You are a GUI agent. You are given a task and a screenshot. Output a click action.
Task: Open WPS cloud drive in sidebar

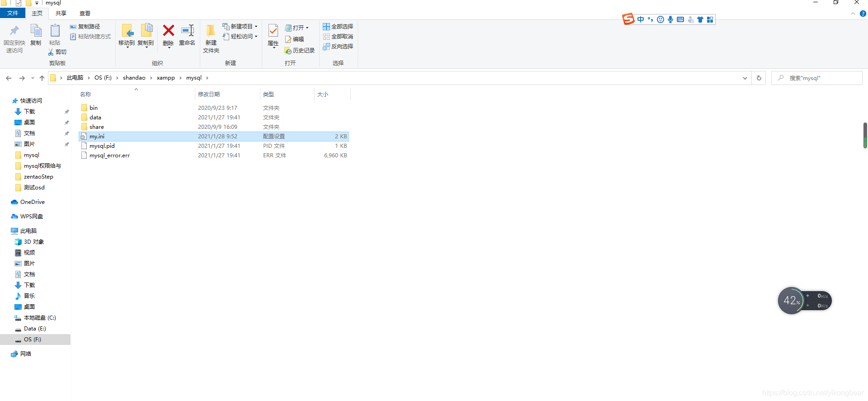click(x=27, y=217)
